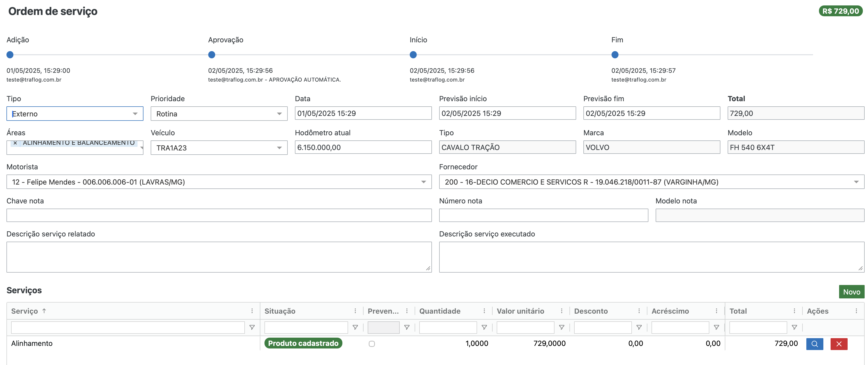Click the Chave nota input field
This screenshot has width=868, height=365.
219,215
